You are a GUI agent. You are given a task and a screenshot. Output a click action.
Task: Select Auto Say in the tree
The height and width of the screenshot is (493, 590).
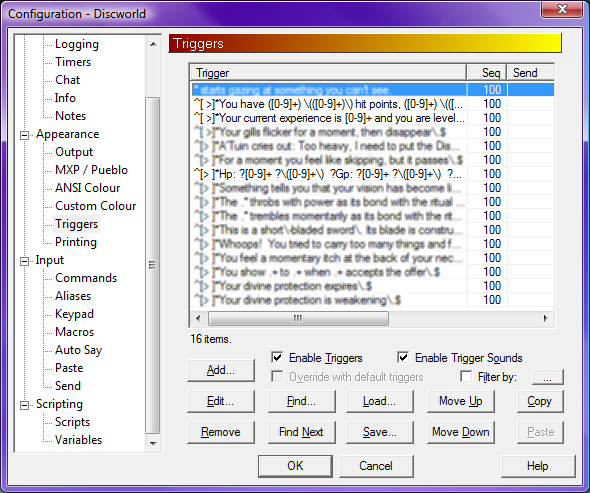78,350
